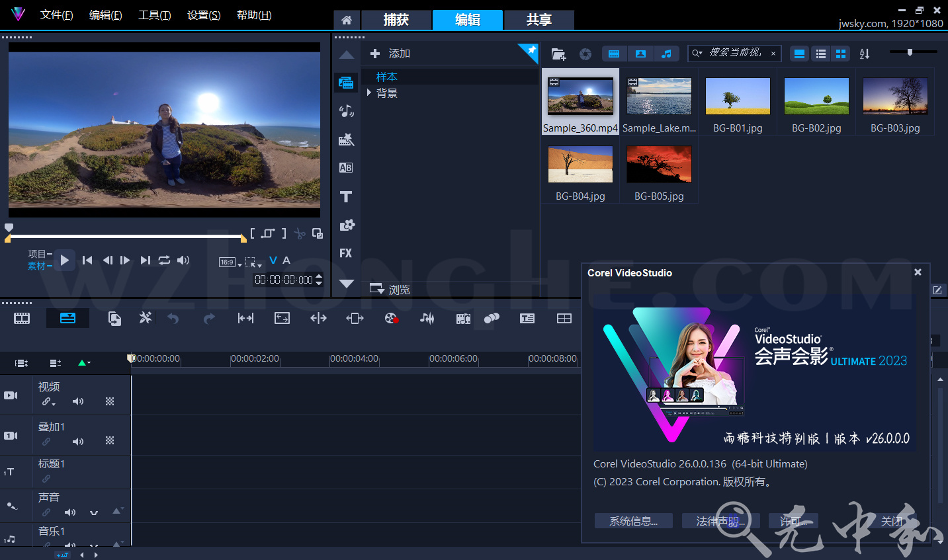Open the 16:9 aspect ratio dropdown
This screenshot has width=948, height=560.
tap(230, 262)
